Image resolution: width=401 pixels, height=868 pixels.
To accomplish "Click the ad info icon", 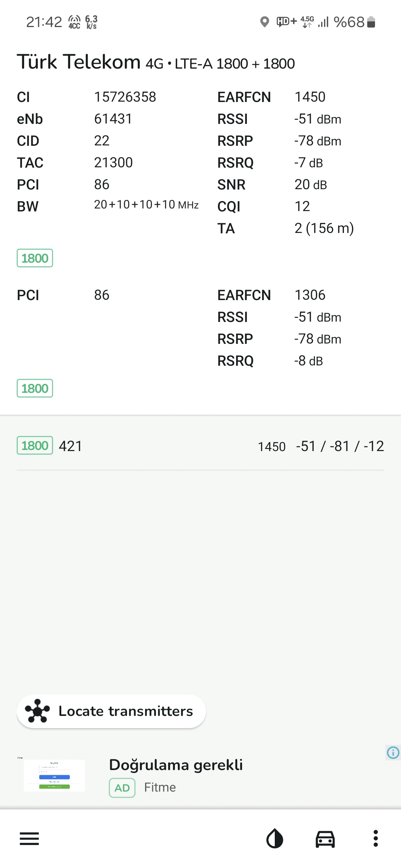I will pyautogui.click(x=393, y=753).
